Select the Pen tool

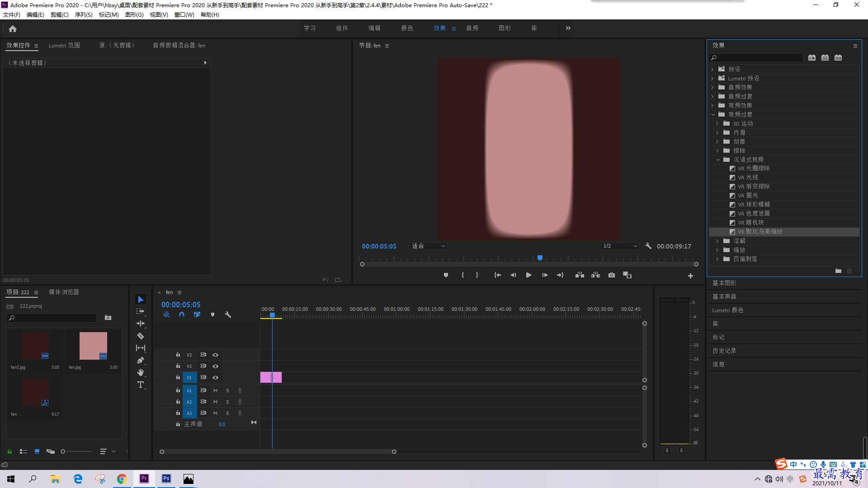pos(141,360)
